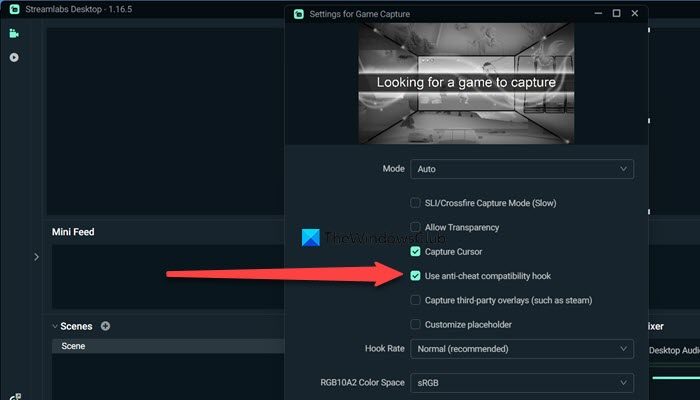
Task: Enable the Customize placeholder checkbox
Action: tap(415, 325)
